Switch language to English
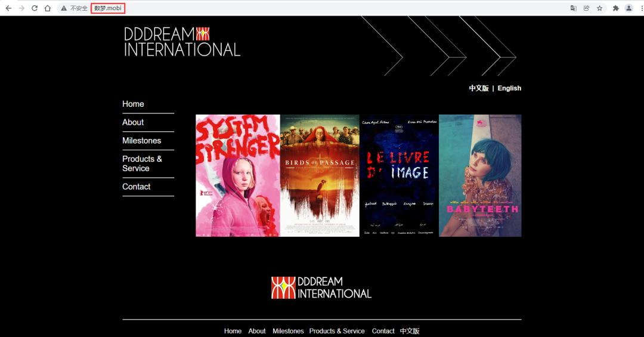This screenshot has height=337, width=644. point(509,88)
